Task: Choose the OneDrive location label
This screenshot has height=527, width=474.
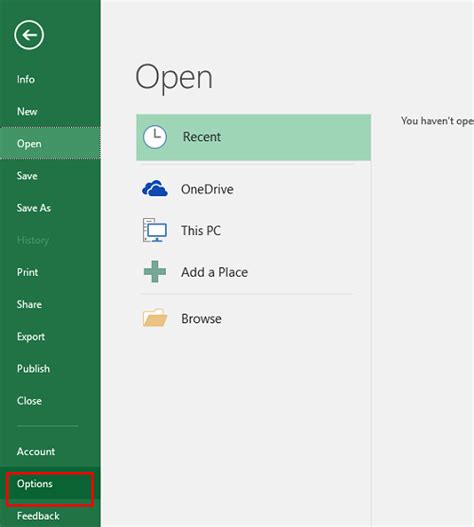Action: point(207,189)
